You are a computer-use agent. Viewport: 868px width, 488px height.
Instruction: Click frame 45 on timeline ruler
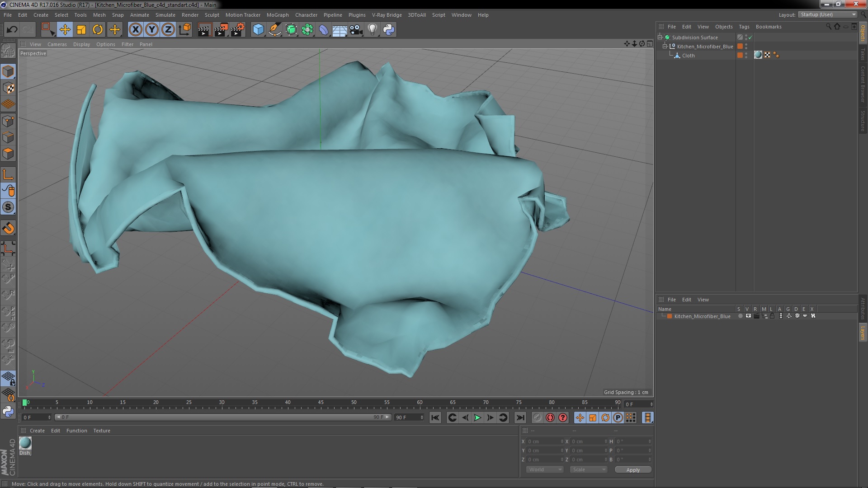(321, 403)
